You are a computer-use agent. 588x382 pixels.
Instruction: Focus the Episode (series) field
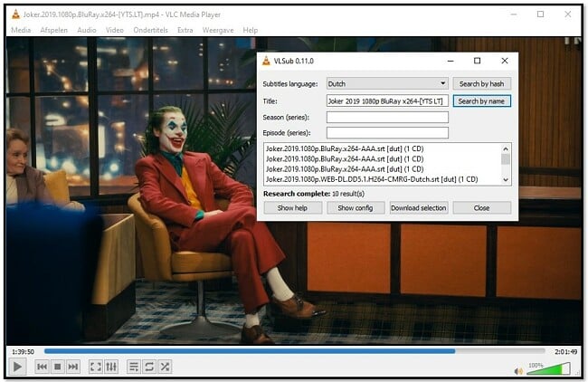pyautogui.click(x=387, y=132)
